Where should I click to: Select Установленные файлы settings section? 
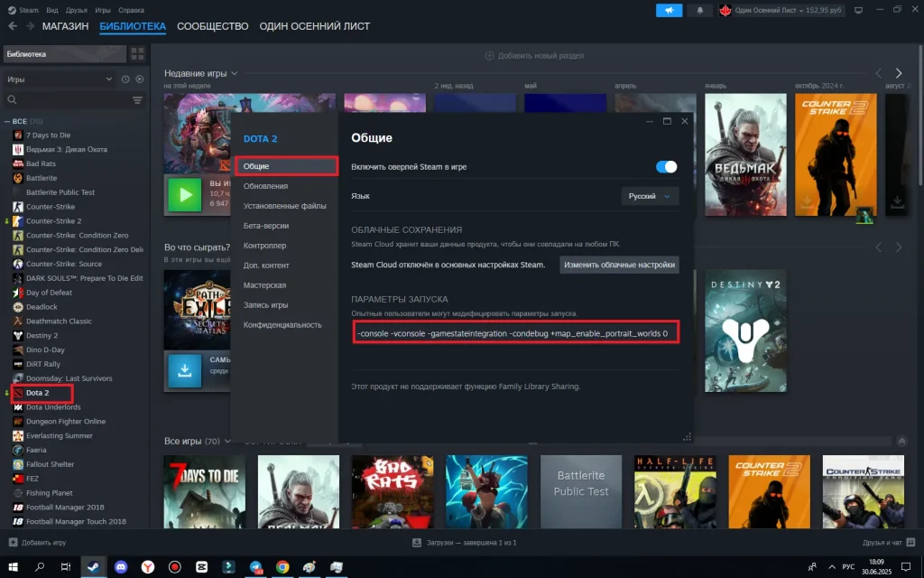(x=284, y=206)
